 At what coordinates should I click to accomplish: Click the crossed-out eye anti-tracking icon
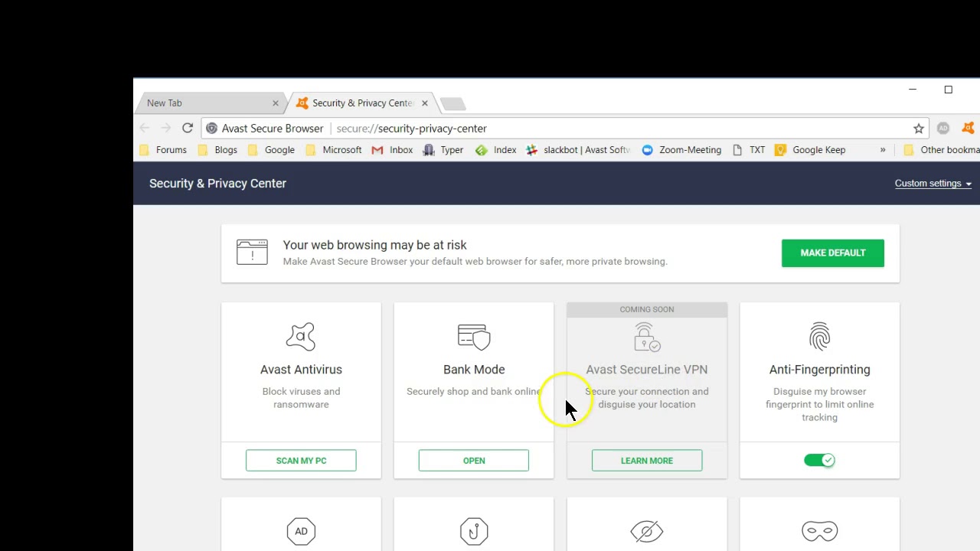(x=647, y=531)
